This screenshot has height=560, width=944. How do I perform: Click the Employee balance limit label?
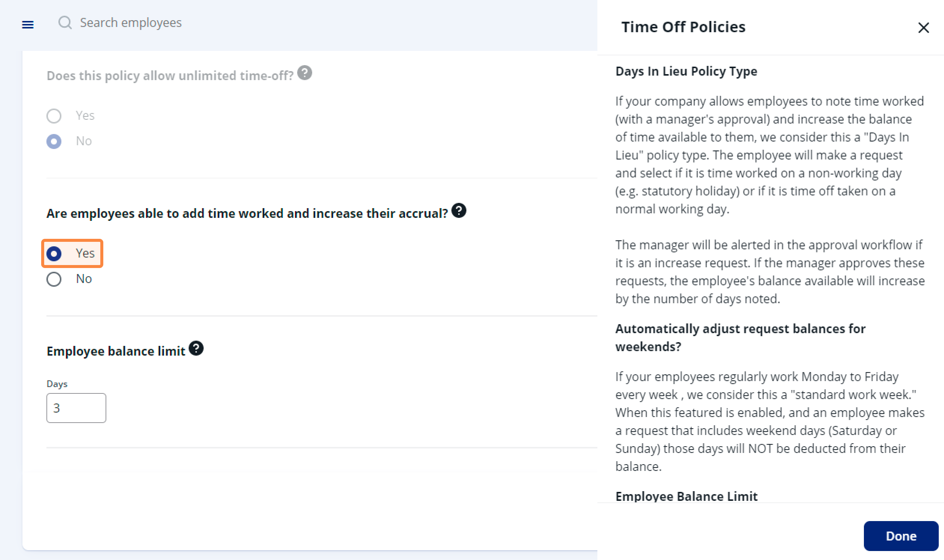(116, 351)
